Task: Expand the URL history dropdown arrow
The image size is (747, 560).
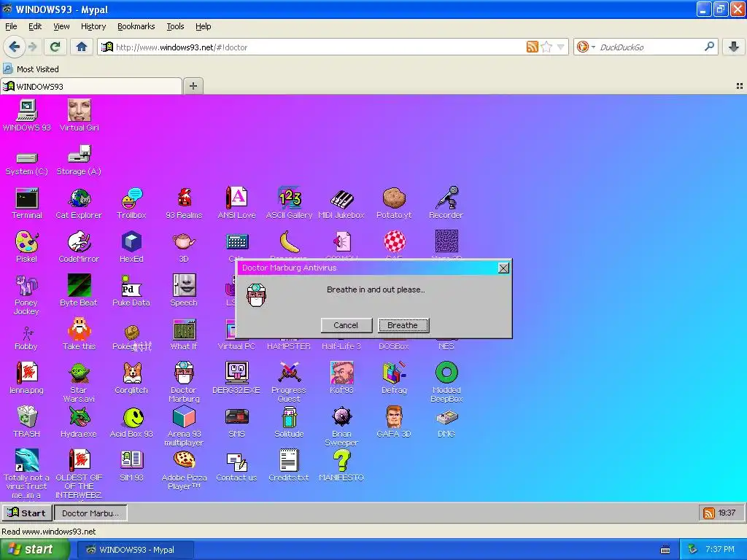Action: (x=561, y=47)
